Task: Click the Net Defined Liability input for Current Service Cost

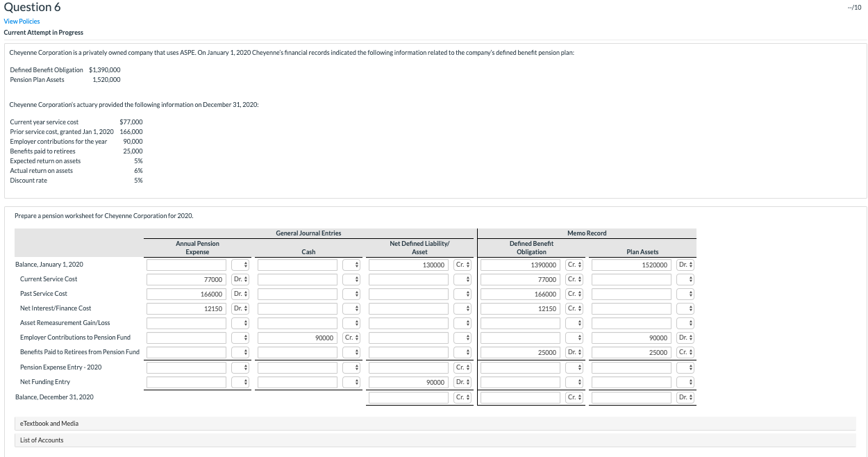Action: 408,279
